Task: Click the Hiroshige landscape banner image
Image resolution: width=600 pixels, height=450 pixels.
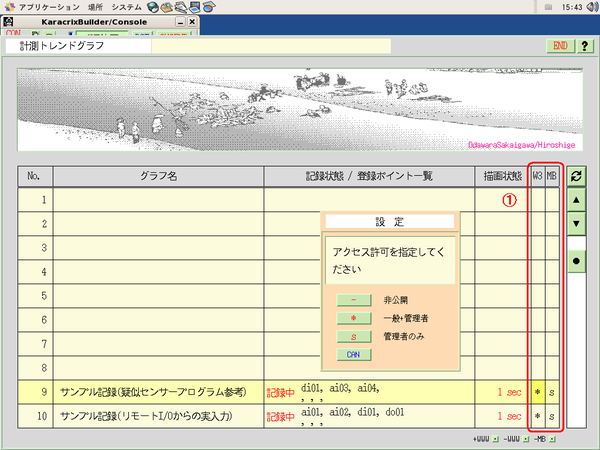Action: coord(300,109)
